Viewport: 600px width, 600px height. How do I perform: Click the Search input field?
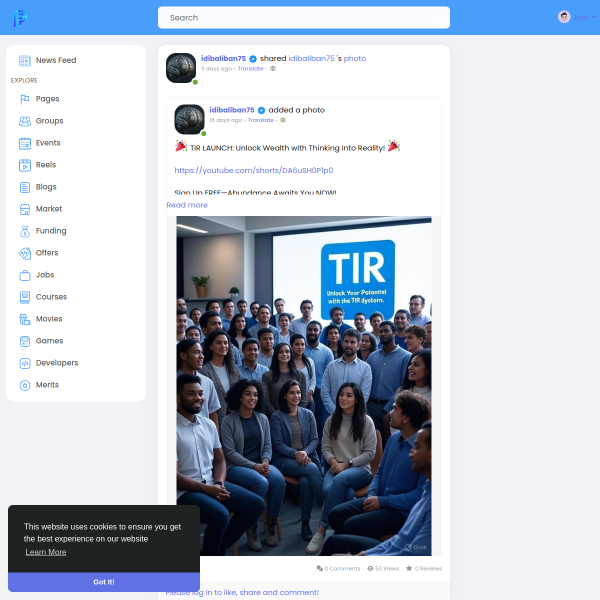(303, 17)
